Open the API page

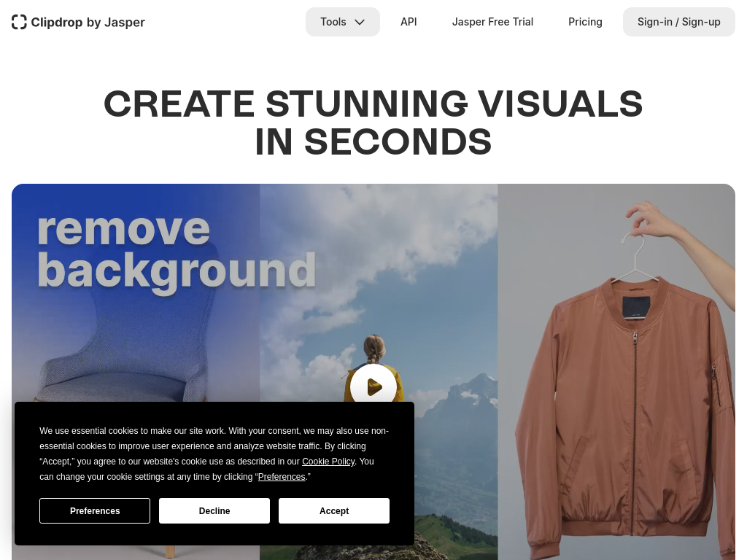coord(409,22)
